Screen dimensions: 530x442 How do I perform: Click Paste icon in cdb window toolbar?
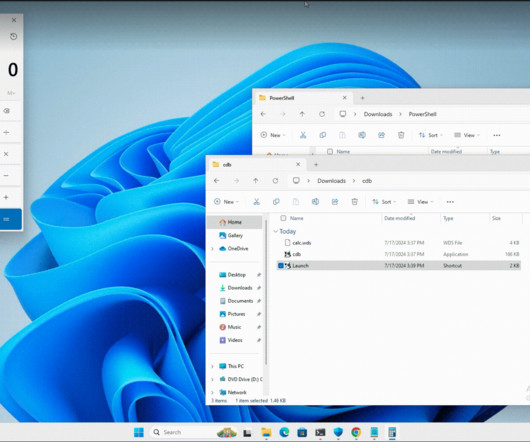coord(296,202)
